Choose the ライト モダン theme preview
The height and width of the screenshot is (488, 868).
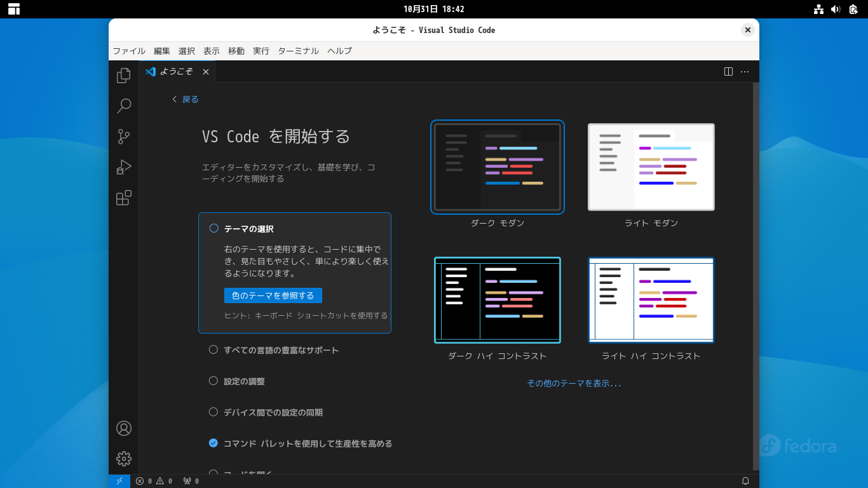[651, 167]
